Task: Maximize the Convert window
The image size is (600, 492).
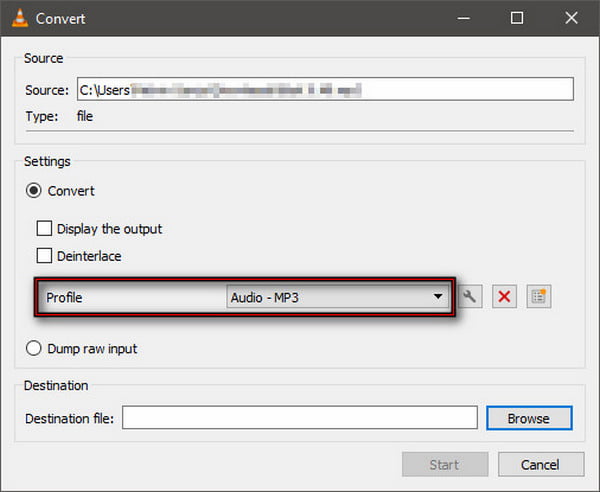Action: 517,18
